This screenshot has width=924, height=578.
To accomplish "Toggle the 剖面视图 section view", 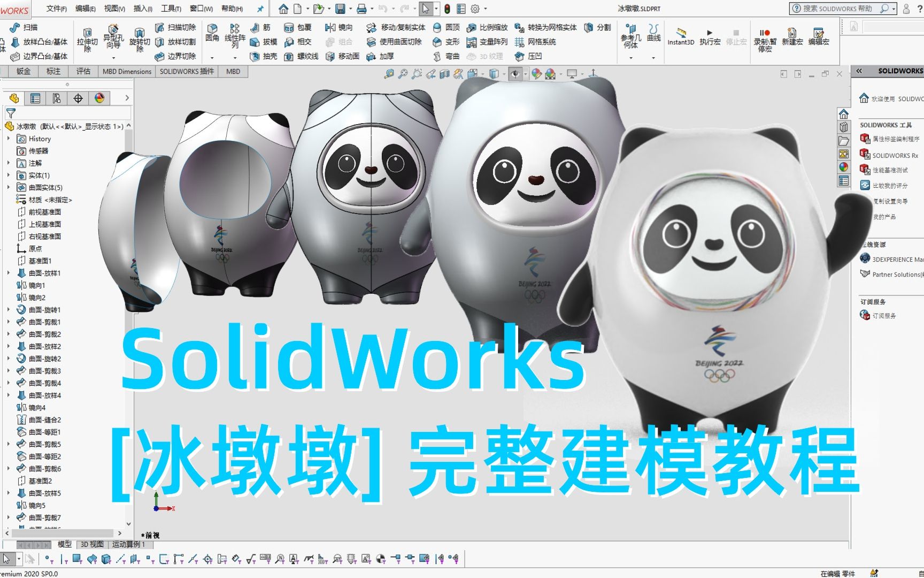I will coord(444,74).
